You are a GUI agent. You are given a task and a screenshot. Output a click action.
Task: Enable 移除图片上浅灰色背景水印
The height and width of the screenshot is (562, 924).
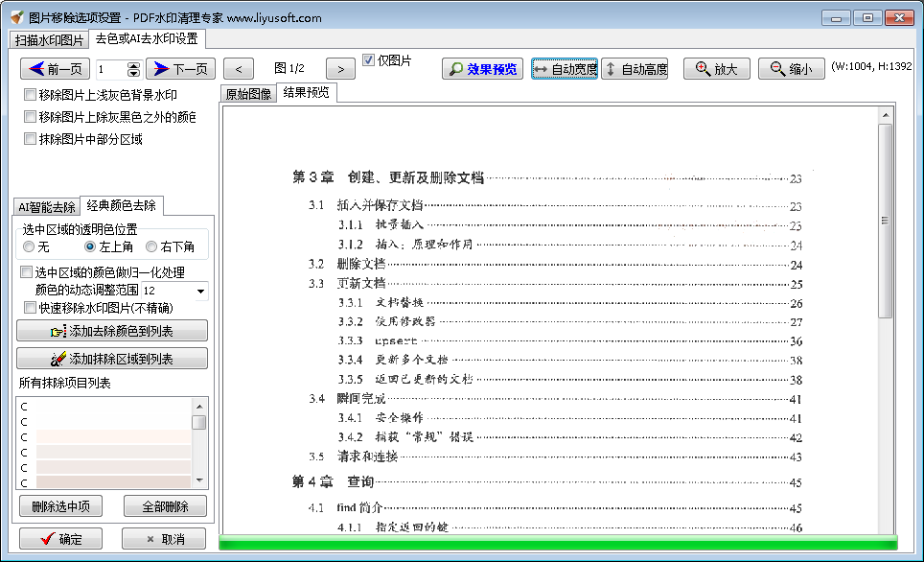30,95
